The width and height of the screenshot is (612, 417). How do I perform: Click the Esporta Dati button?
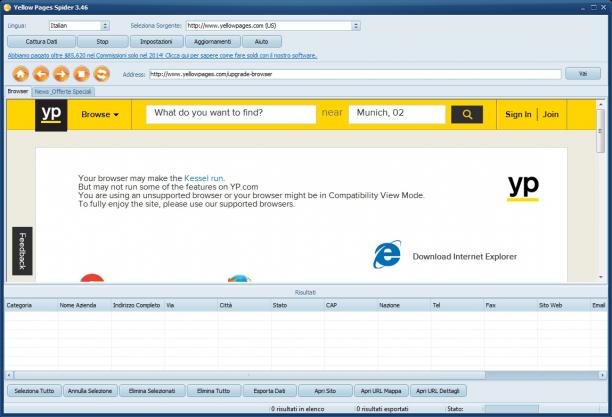269,391
